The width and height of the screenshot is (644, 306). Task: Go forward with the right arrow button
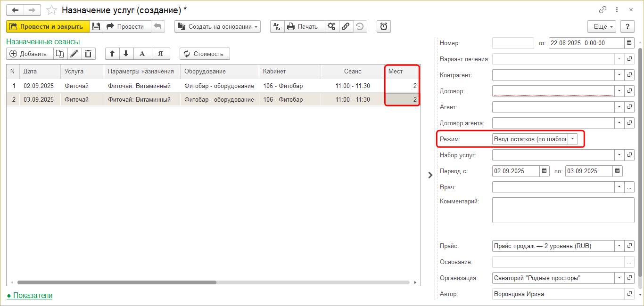click(32, 10)
